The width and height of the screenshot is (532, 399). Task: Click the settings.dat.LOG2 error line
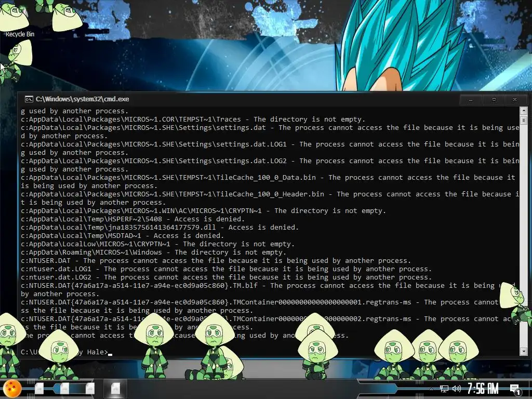(270, 165)
